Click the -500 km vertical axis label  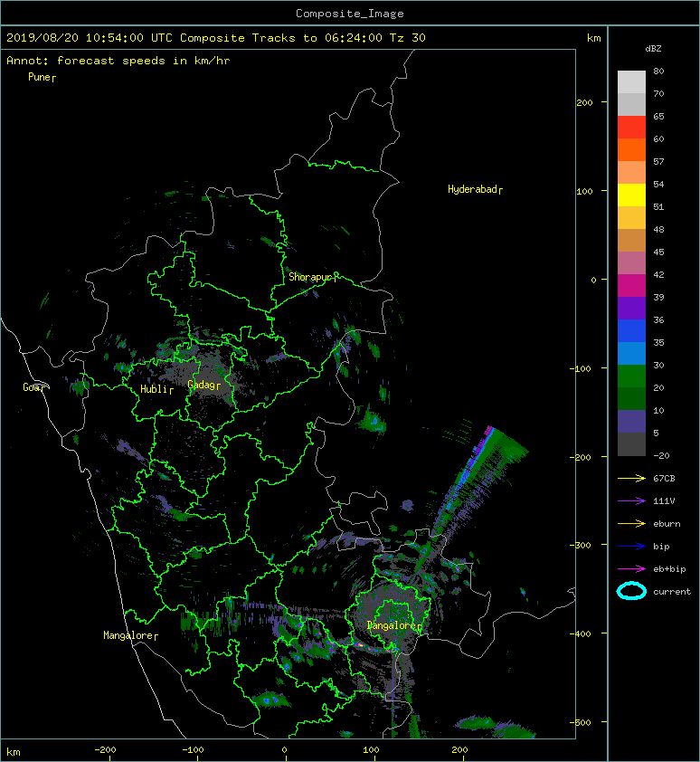581,723
